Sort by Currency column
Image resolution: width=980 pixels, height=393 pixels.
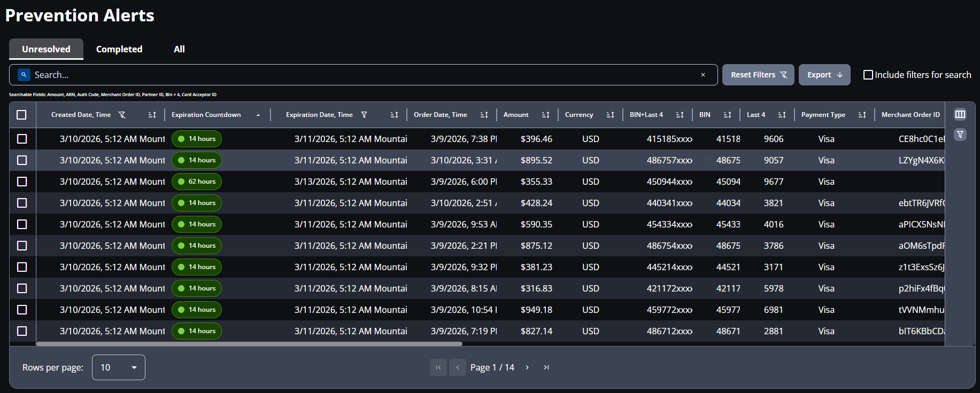tap(611, 115)
